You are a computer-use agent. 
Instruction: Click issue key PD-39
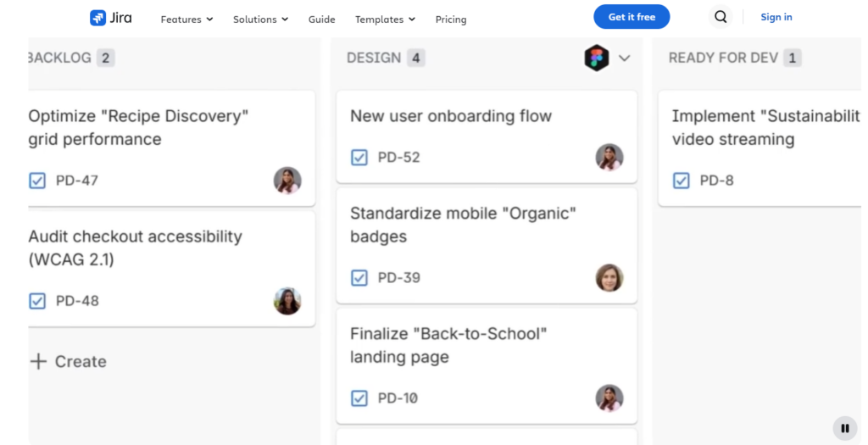point(398,278)
